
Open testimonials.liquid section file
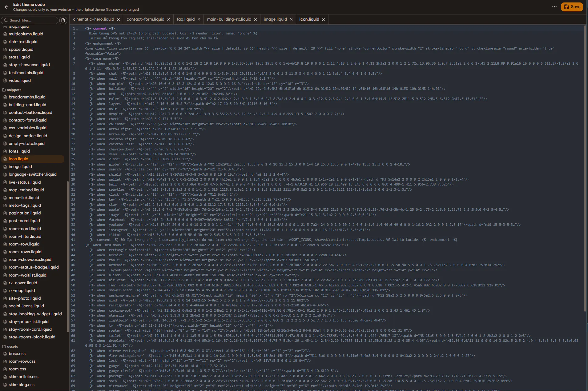tap(26, 73)
